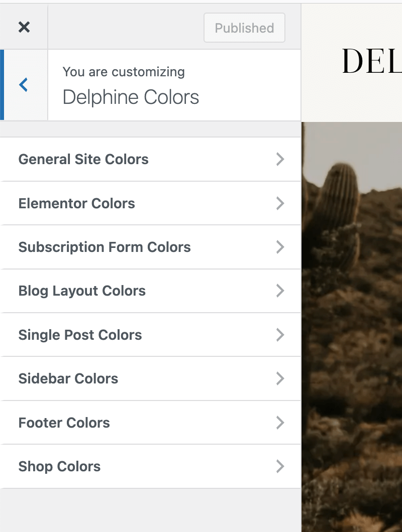The width and height of the screenshot is (402, 532).
Task: Expand the Subscription Form Colors chevron
Action: 280,247
